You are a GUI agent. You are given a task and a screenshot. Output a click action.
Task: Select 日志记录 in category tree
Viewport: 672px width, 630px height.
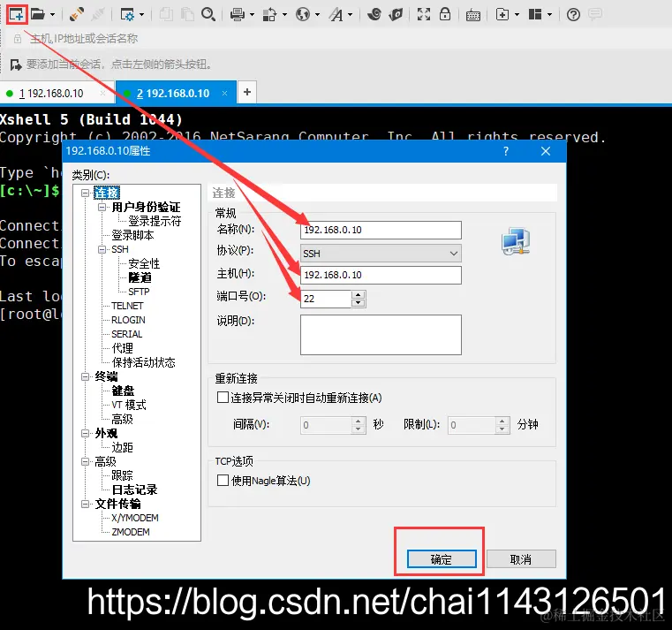[134, 490]
